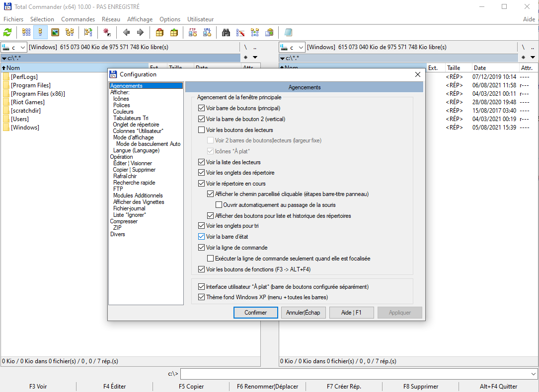Screen dimensions: 539x392
Task: Click the PerfLogs folder icon
Action: (x=6, y=77)
